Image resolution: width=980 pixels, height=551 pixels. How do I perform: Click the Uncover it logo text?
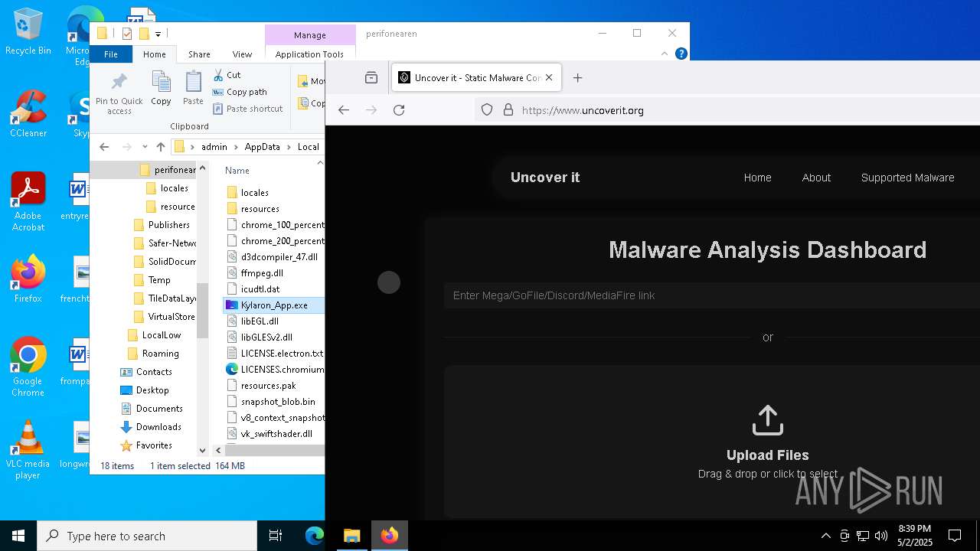545,178
